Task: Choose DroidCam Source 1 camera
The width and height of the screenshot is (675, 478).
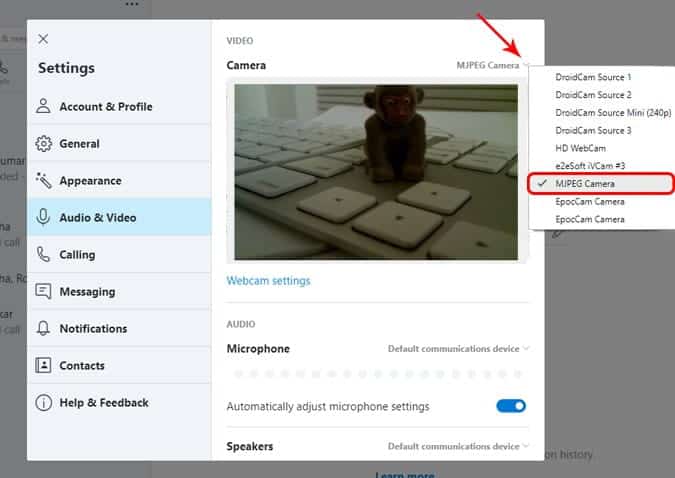Action: click(x=601, y=77)
